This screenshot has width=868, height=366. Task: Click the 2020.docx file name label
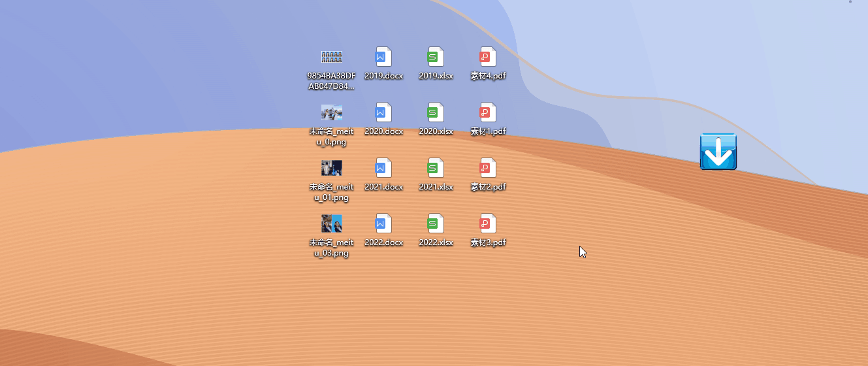(383, 131)
